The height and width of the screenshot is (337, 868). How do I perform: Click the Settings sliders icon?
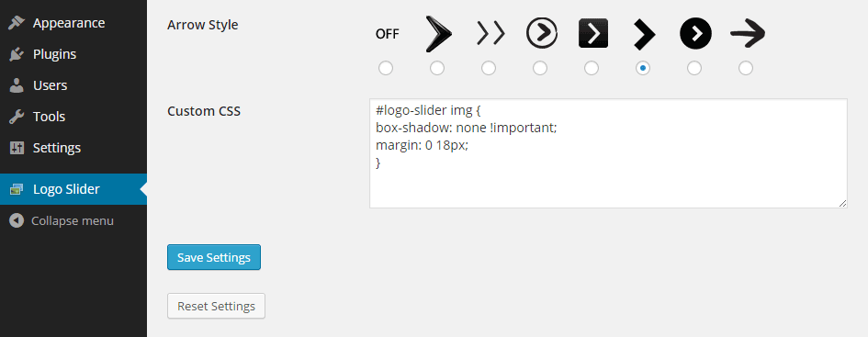(17, 149)
